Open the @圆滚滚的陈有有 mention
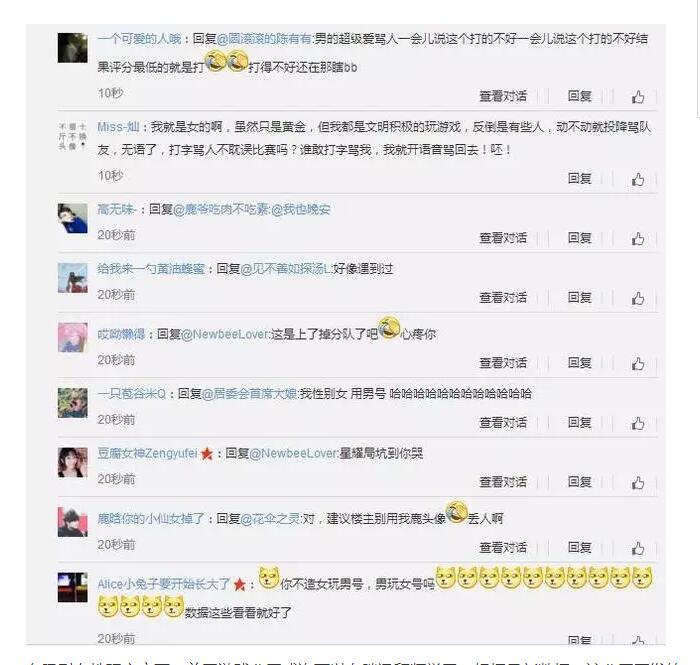 [x=264, y=39]
